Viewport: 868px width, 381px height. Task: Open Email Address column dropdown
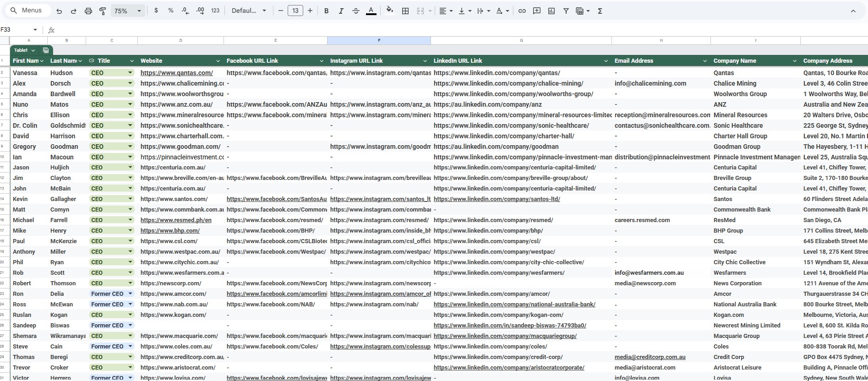point(705,61)
